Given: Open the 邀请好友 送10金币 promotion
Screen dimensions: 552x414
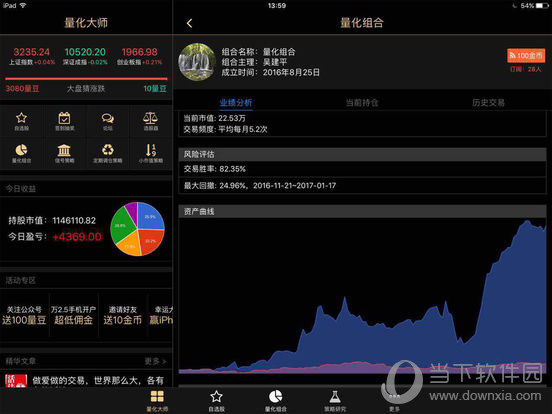Looking at the screenshot, I should tap(123, 315).
